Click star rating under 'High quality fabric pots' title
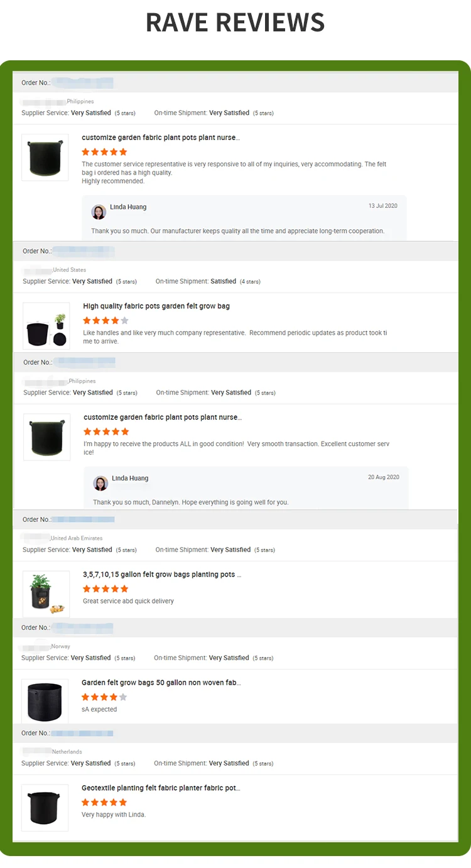Screen dimensions: 471x868 click(x=106, y=320)
